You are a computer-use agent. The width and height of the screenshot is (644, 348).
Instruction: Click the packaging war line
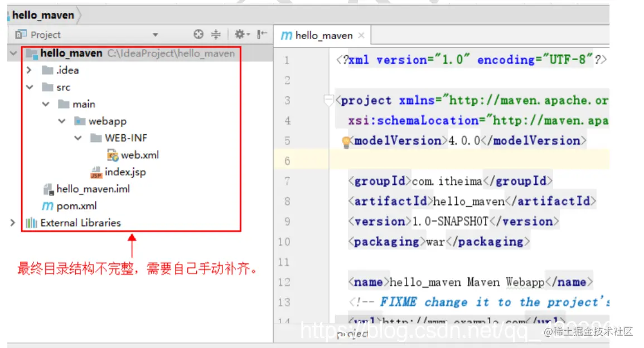(439, 242)
